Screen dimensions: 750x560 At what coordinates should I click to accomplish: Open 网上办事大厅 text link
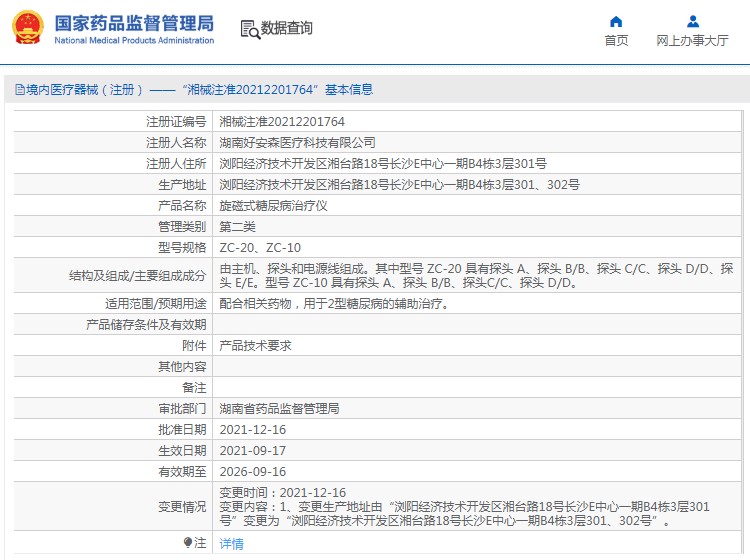click(x=693, y=41)
